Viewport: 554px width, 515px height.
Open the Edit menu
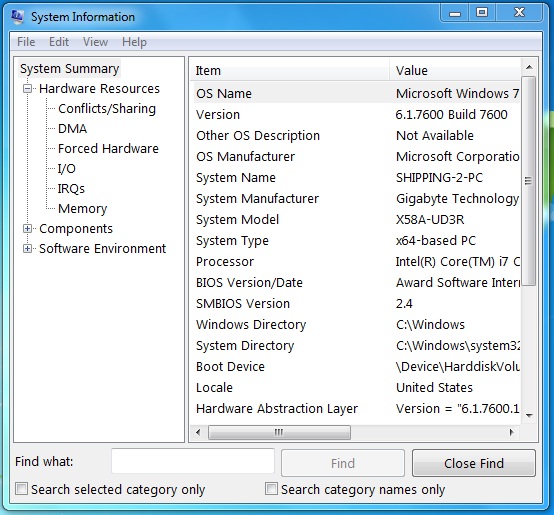tap(59, 42)
